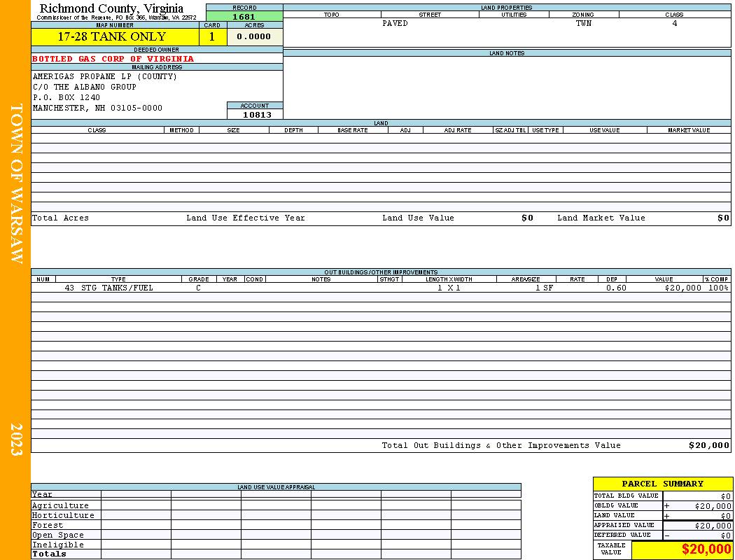Click TOWN OF WARSAW sidebar text
Screen dimensions: 735x560
click(16, 183)
